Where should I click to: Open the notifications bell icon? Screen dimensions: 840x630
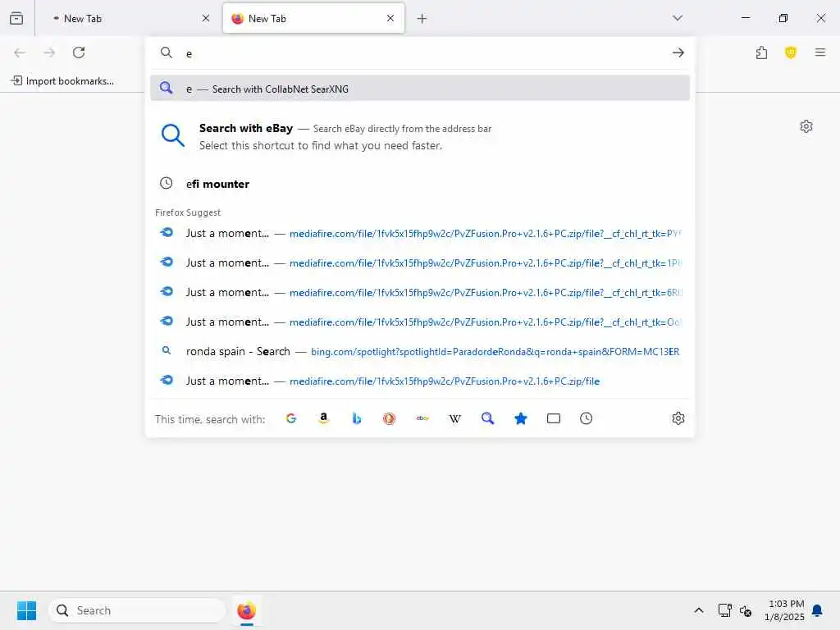pos(817,610)
